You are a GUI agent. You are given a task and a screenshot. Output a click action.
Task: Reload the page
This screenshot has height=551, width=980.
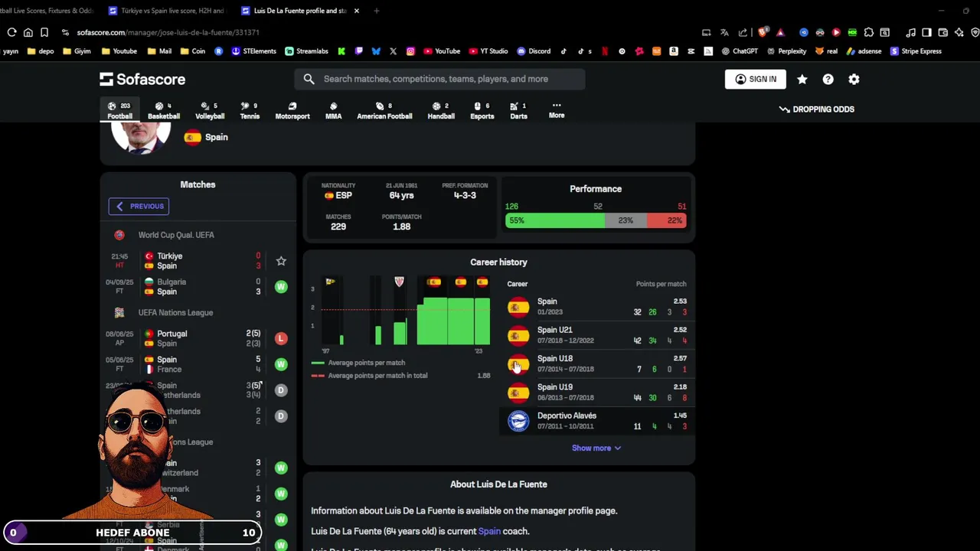tap(11, 32)
